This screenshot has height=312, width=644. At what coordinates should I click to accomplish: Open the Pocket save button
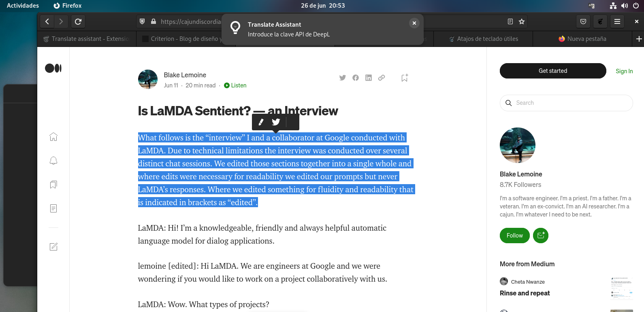[583, 21]
